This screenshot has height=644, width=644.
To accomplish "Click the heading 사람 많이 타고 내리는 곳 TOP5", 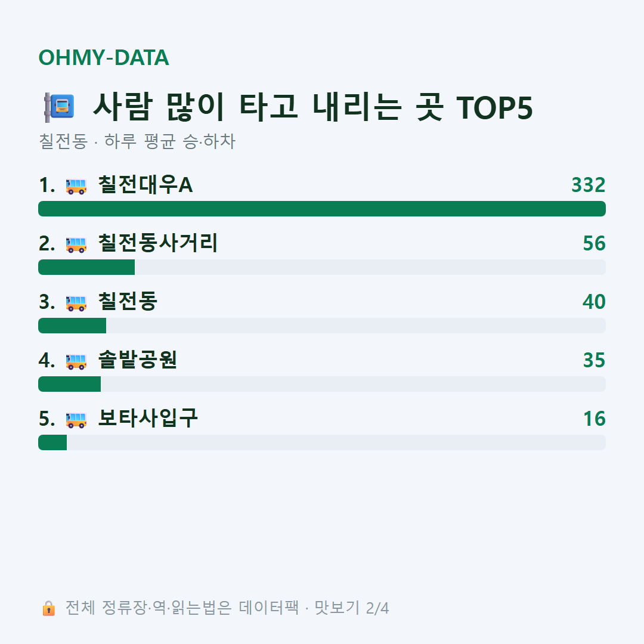I will 313,107.
